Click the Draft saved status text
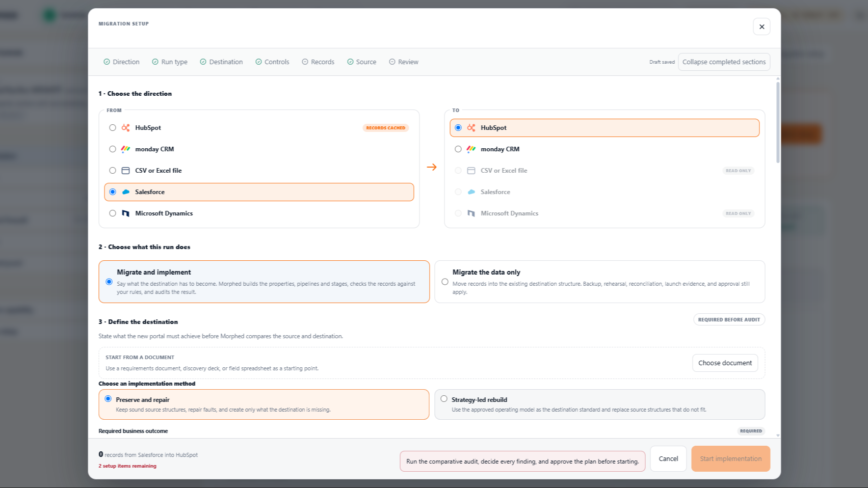 (x=662, y=62)
